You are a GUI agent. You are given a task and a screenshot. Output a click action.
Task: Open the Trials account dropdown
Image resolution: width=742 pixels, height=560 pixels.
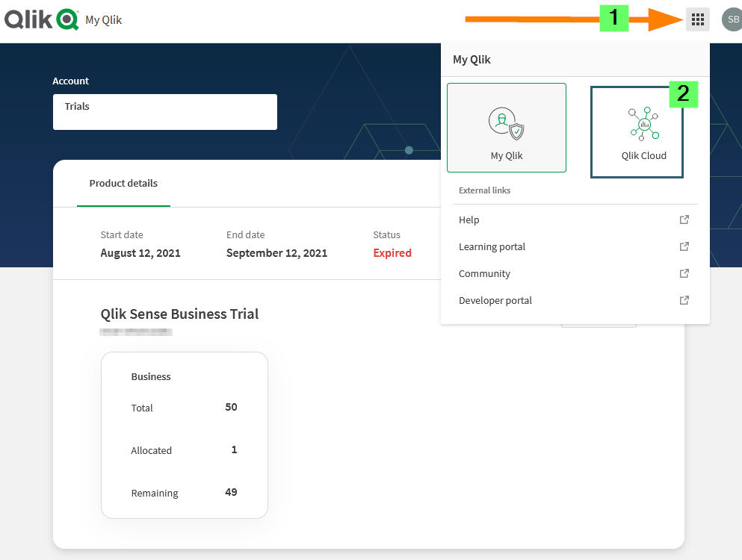pyautogui.click(x=165, y=111)
